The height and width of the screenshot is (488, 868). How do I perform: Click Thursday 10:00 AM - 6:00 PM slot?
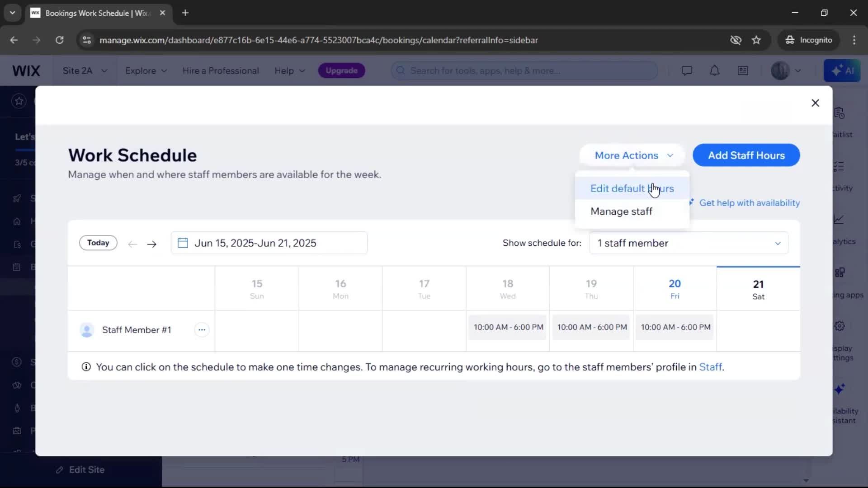(592, 327)
